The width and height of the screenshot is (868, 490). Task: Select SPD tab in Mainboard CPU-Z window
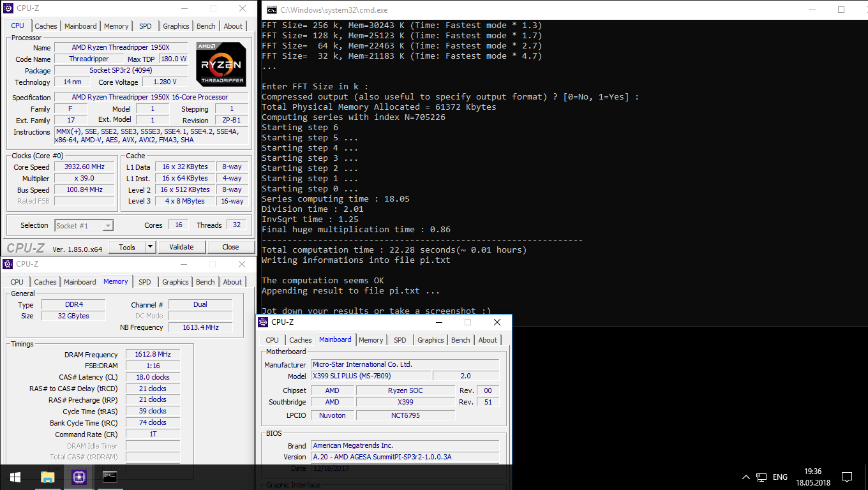(400, 340)
